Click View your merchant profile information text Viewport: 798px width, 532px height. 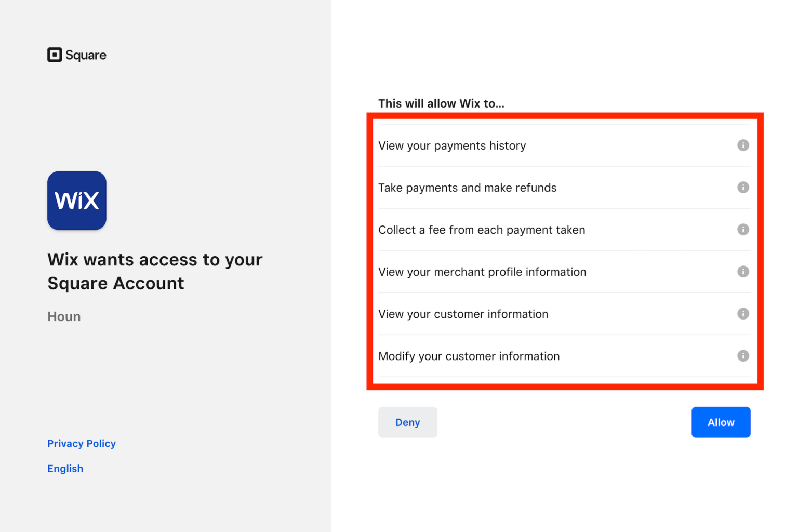pyautogui.click(x=482, y=272)
